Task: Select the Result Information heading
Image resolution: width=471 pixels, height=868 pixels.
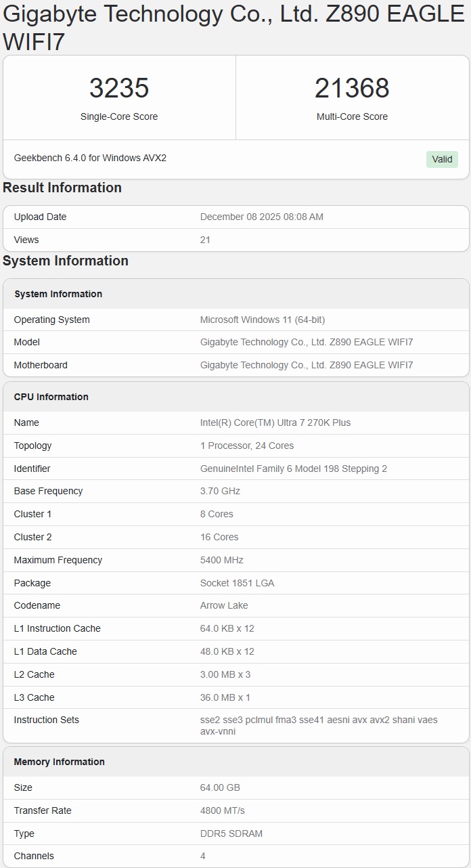Action: pos(62,188)
